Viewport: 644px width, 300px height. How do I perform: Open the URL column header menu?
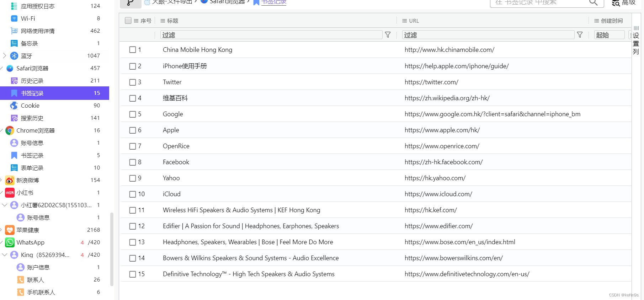405,21
